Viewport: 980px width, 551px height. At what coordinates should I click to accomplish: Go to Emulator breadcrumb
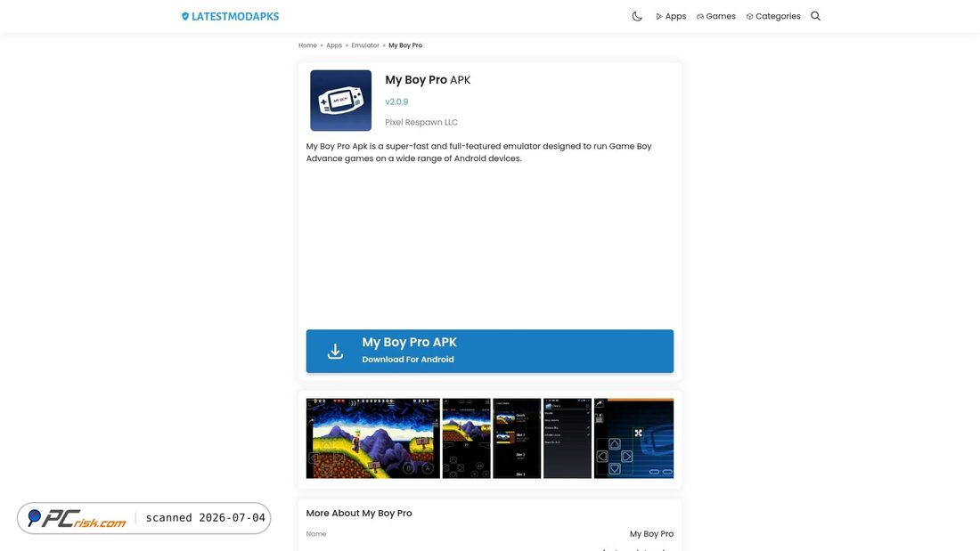365,45
